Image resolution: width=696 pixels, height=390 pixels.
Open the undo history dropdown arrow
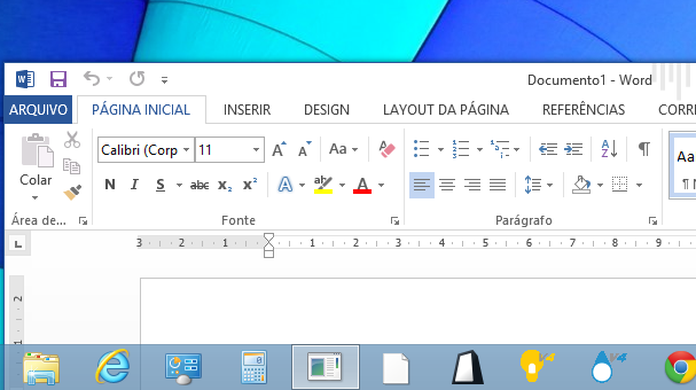click(x=110, y=79)
